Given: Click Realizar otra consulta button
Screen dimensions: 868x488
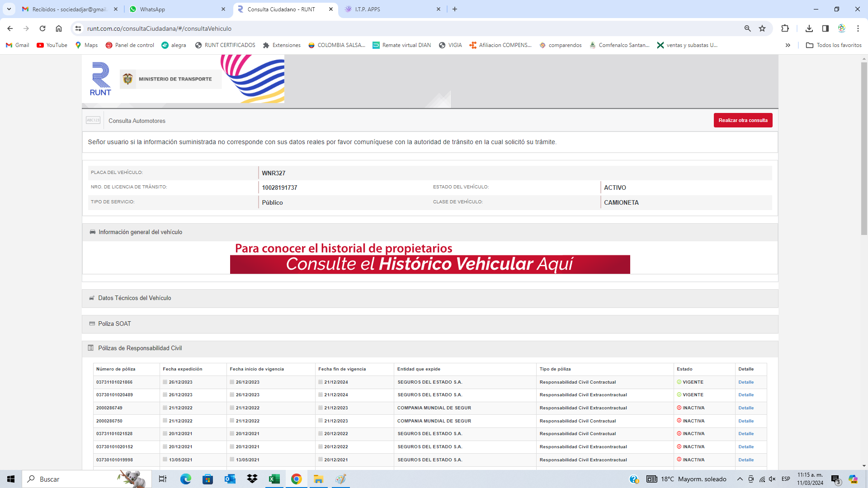Looking at the screenshot, I should (743, 120).
